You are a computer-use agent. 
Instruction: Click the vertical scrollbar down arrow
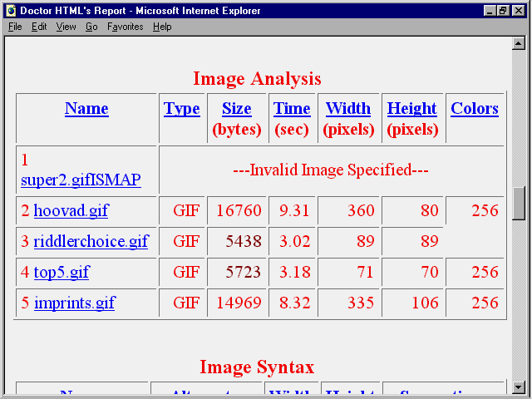[x=519, y=387]
